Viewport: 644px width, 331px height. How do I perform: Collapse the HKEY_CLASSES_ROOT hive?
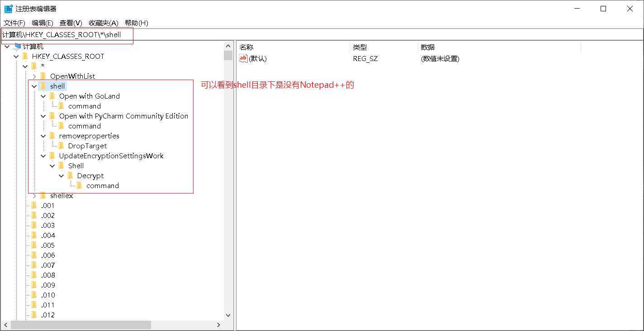coord(16,56)
